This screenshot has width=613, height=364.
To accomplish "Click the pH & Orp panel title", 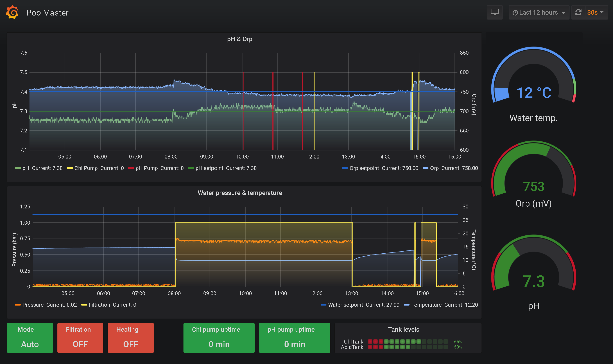I will point(240,39).
